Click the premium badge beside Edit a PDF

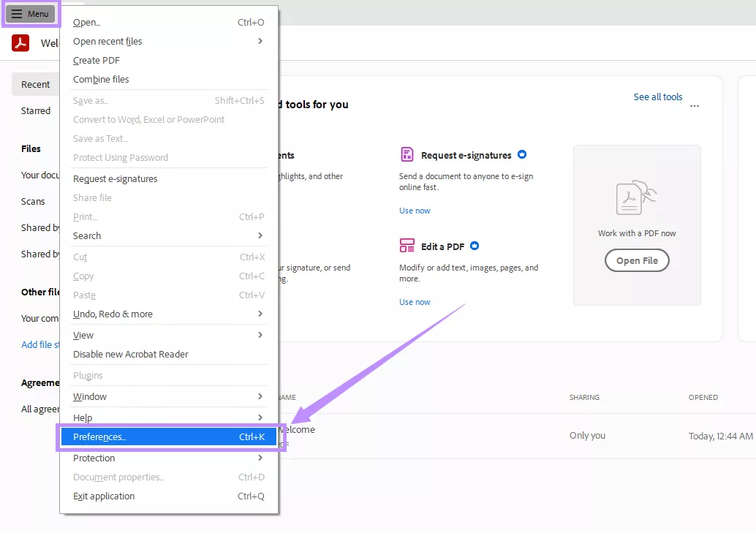475,246
